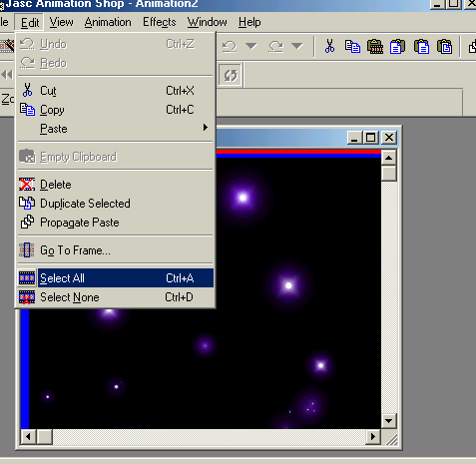476x464 pixels.
Task: Click the horizontal scrollbar right arrow
Action: tap(373, 436)
